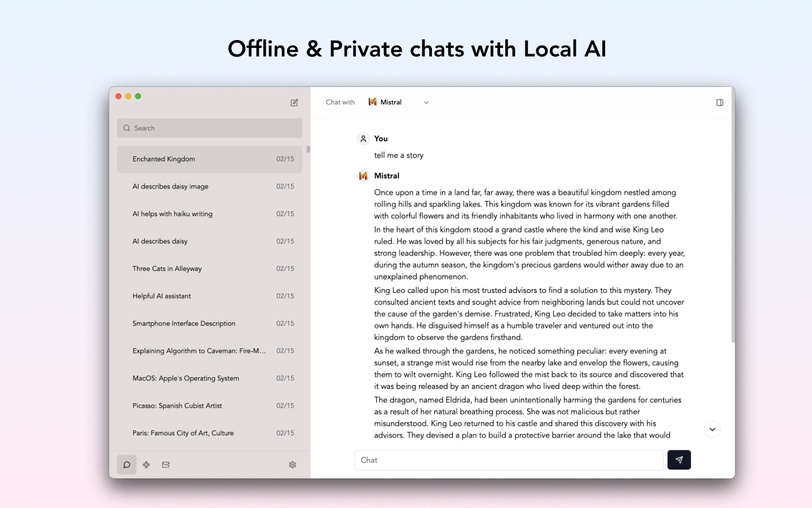Open the AI describes daisy image chat
The height and width of the screenshot is (508, 812).
209,186
